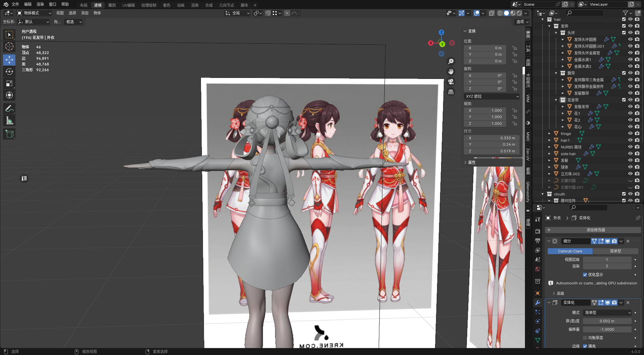Switch to wireframe viewport shading
The height and width of the screenshot is (355, 644).
pyautogui.click(x=500, y=13)
